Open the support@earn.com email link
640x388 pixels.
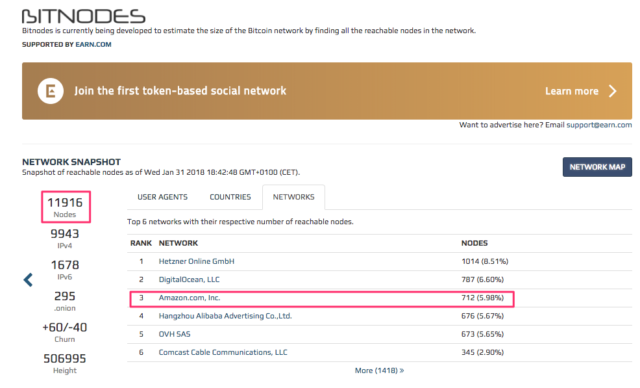click(x=599, y=125)
